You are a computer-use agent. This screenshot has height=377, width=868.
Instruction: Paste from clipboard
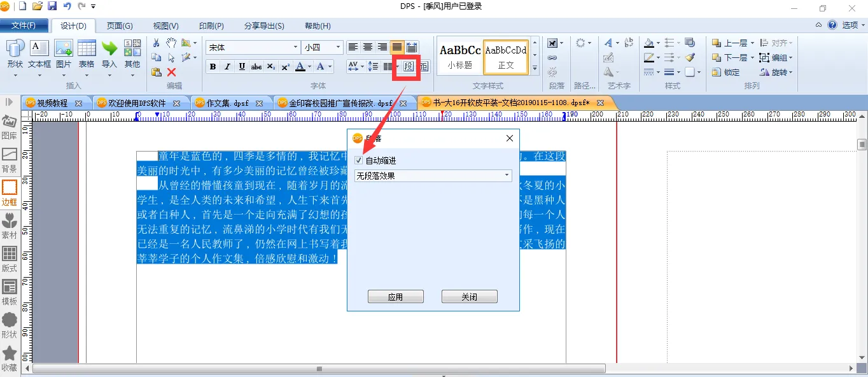tap(157, 72)
